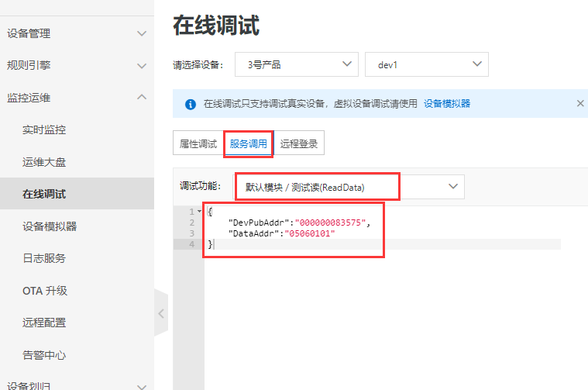This screenshot has height=390, width=588.
Task: Switch to the 属性调试 tab
Action: 198,143
